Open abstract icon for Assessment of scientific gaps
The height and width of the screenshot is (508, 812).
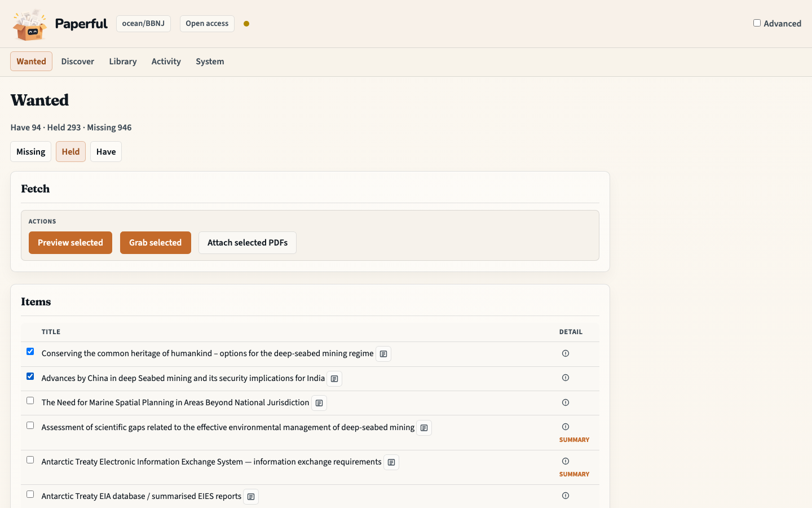click(x=424, y=428)
